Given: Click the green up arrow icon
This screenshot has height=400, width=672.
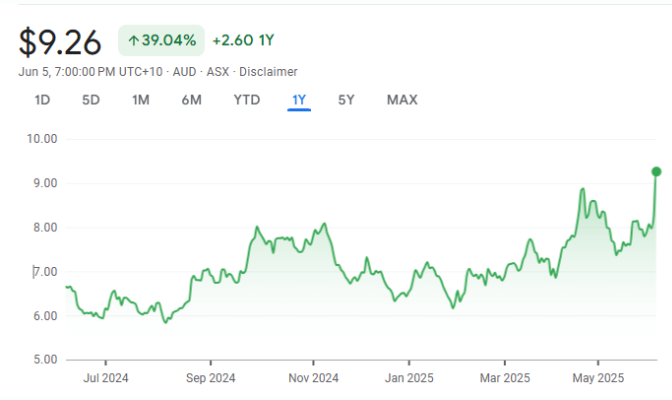Looking at the screenshot, I should 134,41.
